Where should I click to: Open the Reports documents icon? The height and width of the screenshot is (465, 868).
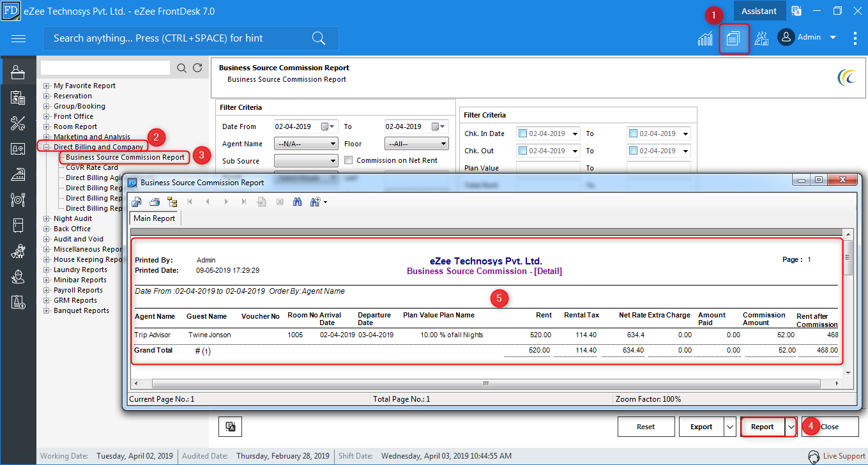pyautogui.click(x=733, y=38)
